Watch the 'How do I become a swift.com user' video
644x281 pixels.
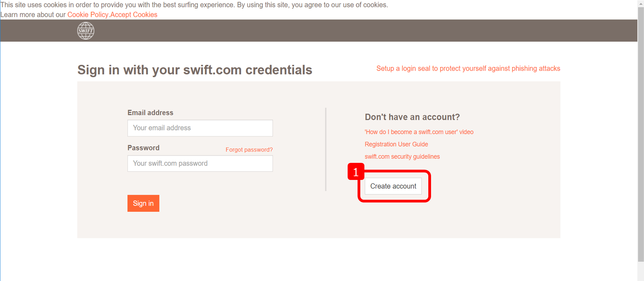[x=419, y=132]
